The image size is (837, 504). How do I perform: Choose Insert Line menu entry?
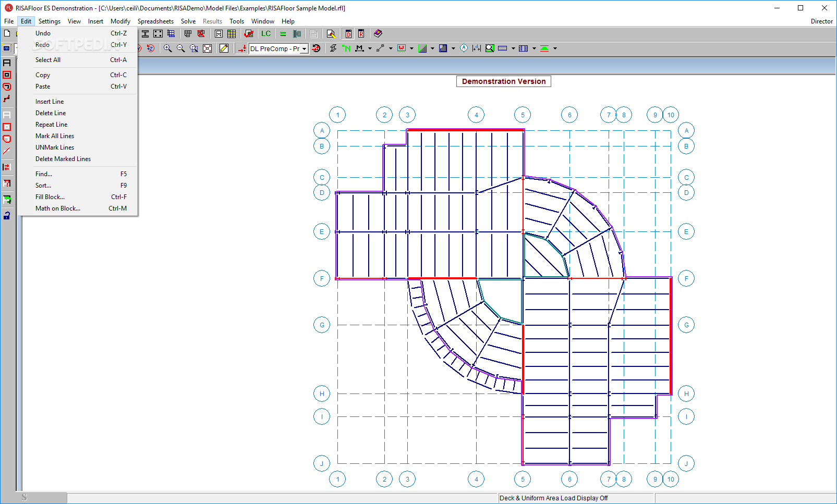click(78, 102)
